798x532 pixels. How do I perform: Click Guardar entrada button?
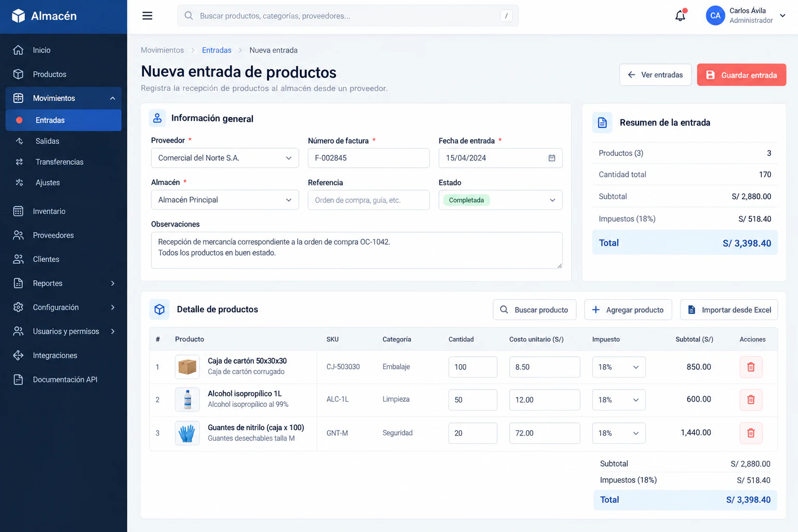click(x=741, y=75)
